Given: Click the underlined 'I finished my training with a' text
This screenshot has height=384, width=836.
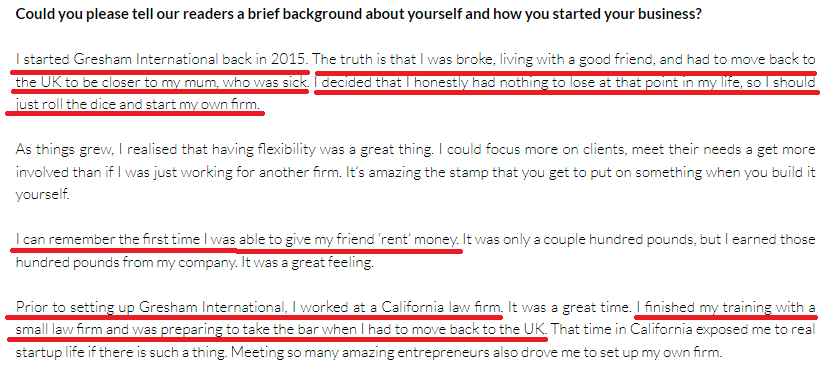Looking at the screenshot, I should [726, 308].
